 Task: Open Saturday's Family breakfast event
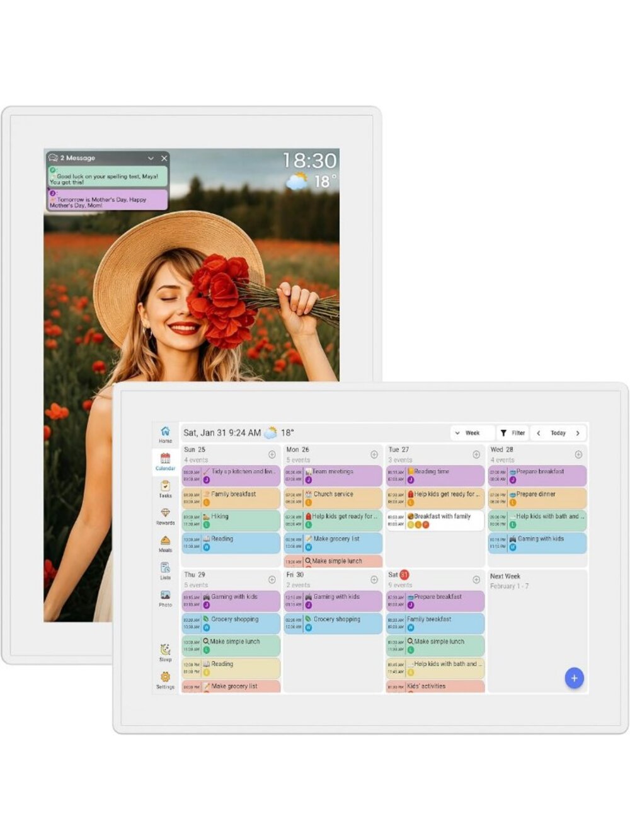435,623
